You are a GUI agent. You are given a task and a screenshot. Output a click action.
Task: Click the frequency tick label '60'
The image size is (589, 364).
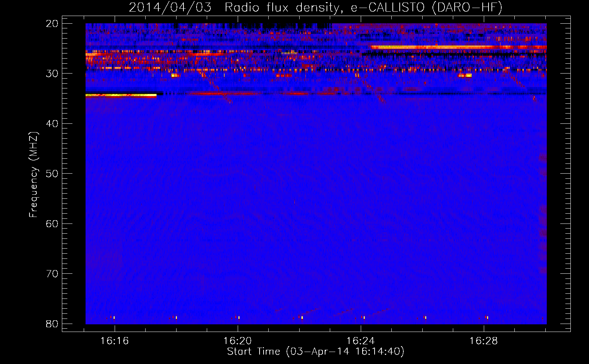click(x=52, y=223)
